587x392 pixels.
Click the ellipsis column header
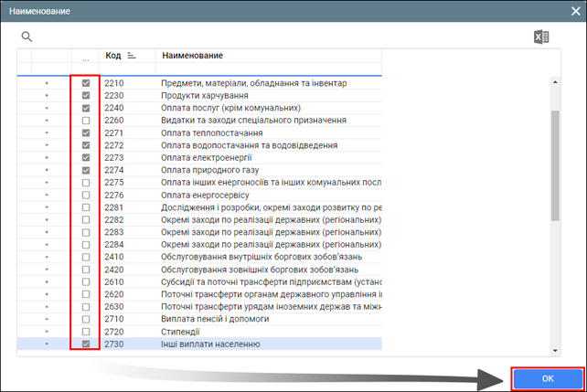click(x=85, y=58)
